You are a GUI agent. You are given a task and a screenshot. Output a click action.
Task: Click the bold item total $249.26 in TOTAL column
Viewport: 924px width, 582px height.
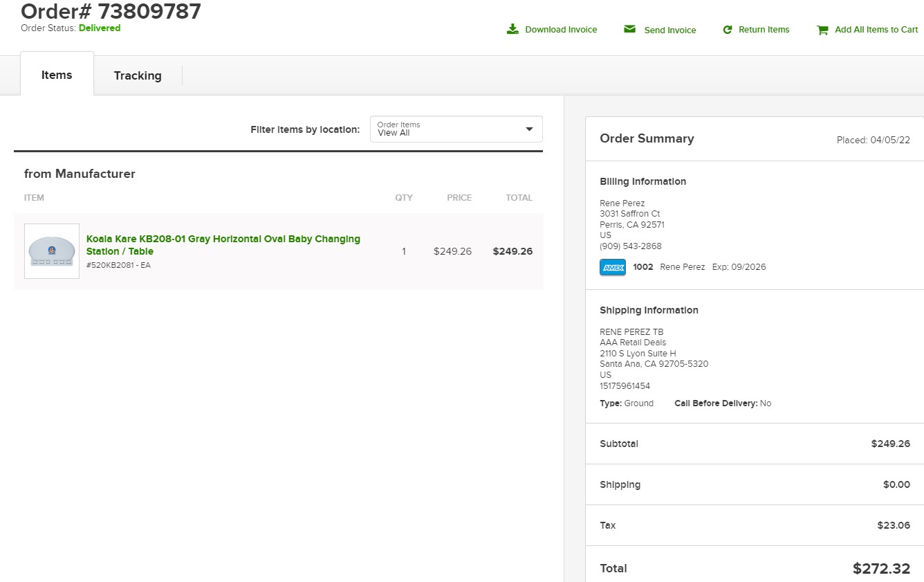click(512, 251)
